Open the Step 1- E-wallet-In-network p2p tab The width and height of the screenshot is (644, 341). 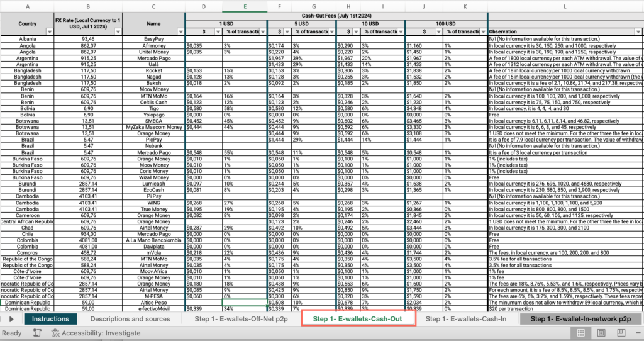tap(580, 319)
